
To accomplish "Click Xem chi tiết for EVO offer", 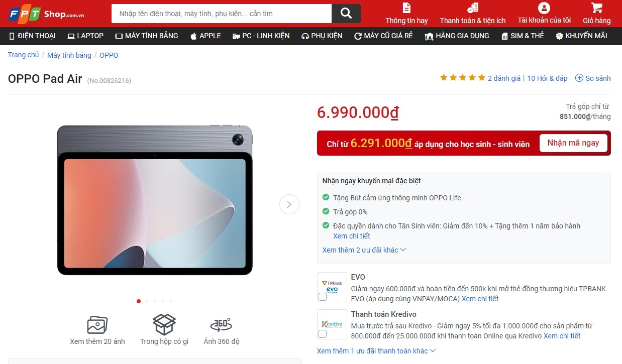I will [x=480, y=299].
